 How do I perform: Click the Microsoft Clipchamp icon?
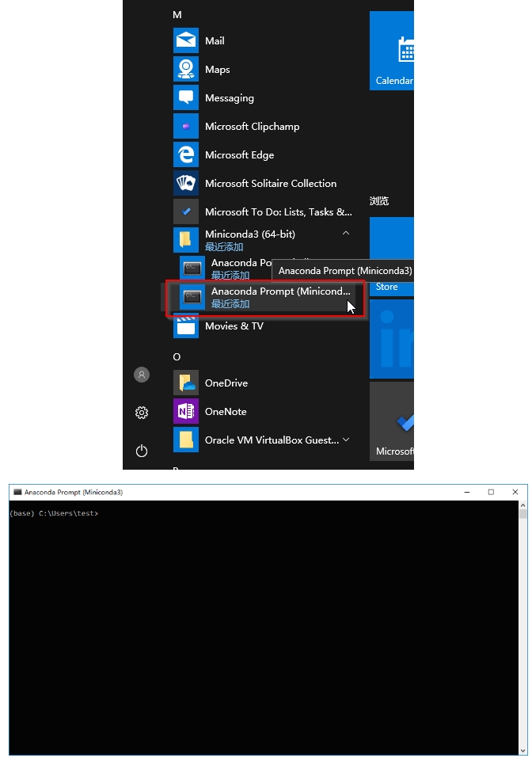pos(186,127)
